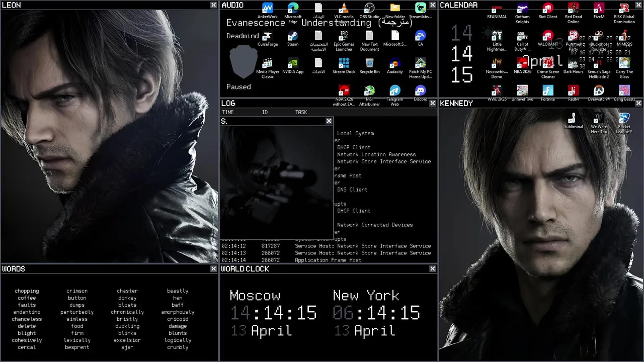Open the RedM shortcut
The image size is (644, 362).
click(573, 94)
